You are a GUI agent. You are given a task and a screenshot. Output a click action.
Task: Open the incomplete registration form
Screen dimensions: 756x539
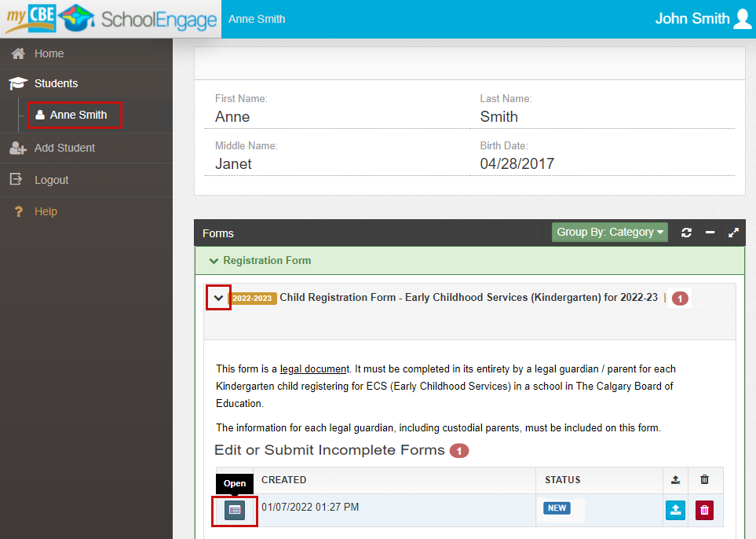point(234,510)
